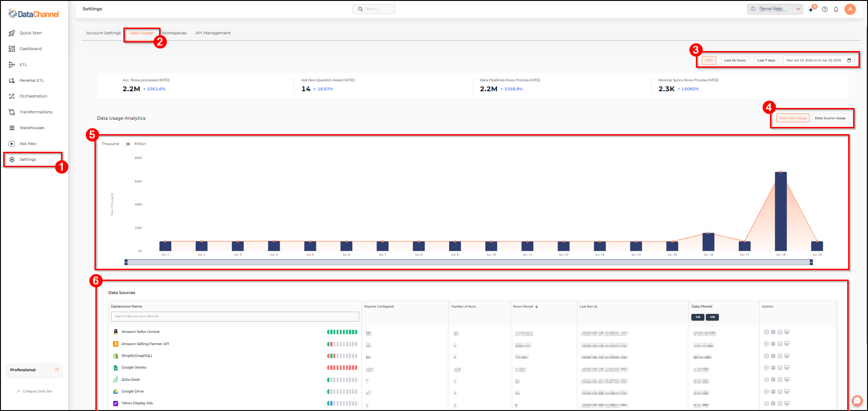Open Ask Neo assistant

pos(23,144)
